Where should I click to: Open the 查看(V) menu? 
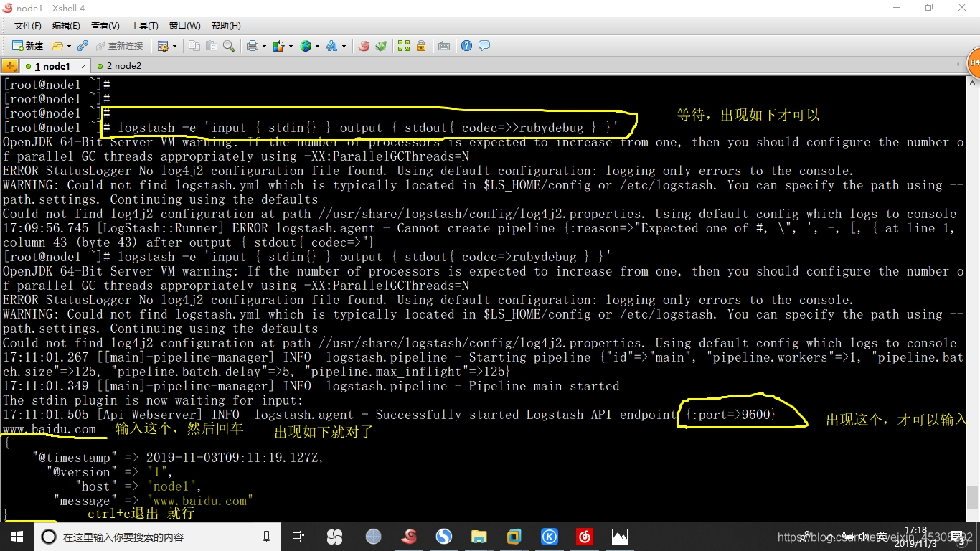click(x=105, y=26)
